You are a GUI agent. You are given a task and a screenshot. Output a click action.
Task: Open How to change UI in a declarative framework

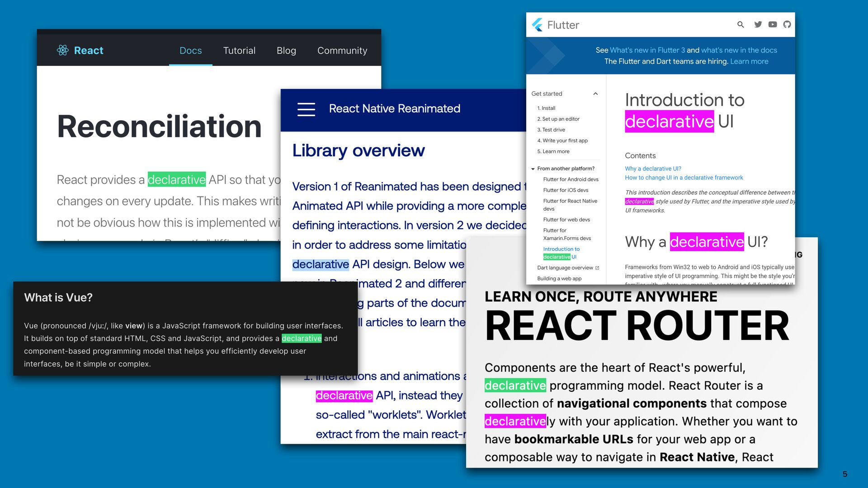[684, 178]
